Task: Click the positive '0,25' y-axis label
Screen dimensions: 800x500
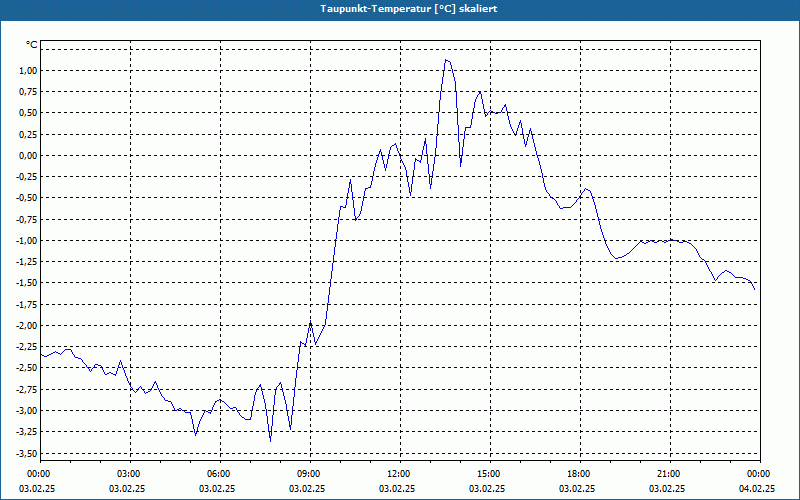Action: (28, 134)
